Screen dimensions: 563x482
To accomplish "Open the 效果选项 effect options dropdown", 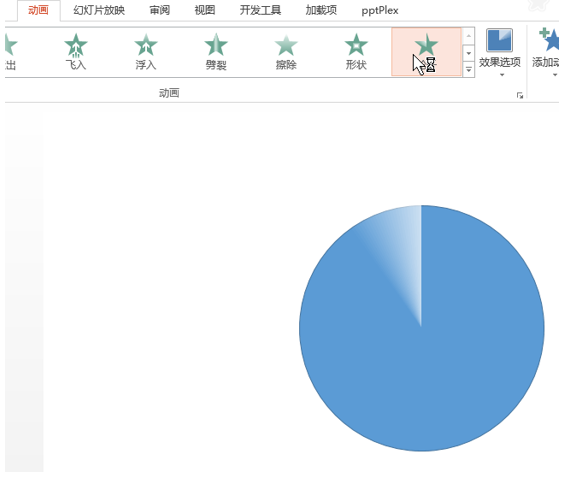I will [499, 52].
